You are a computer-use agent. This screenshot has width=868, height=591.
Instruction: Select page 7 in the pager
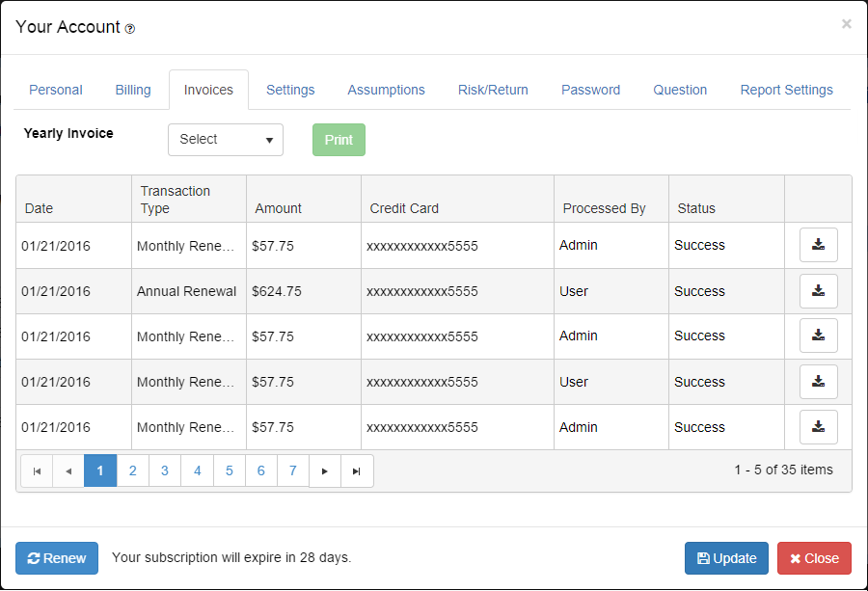click(x=293, y=470)
